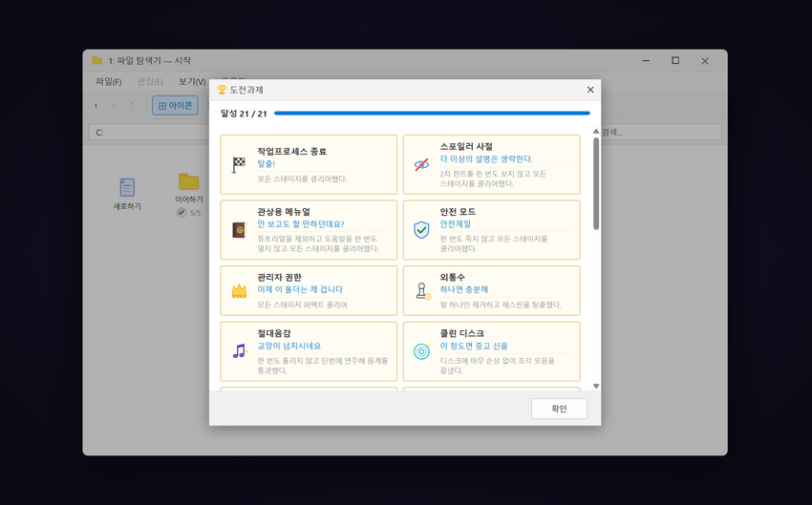Screen dimensions: 812x505
Task: Click the 안전 모드 achievement title
Action: pos(458,212)
